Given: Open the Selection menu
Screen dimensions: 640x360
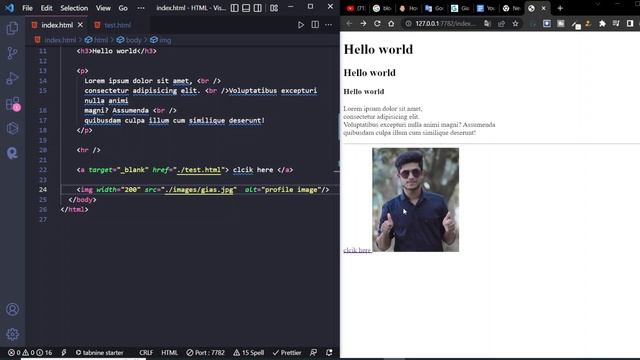Looking at the screenshot, I should [x=74, y=8].
